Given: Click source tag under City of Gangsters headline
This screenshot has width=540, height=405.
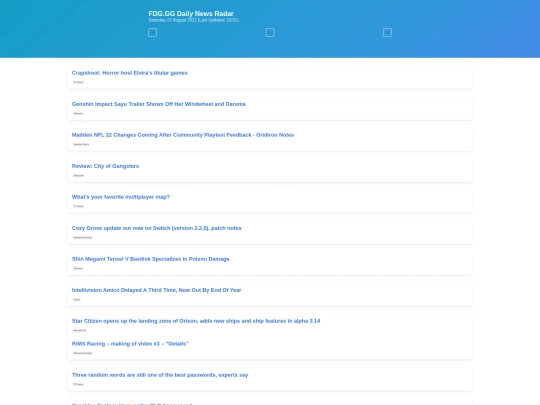Looking at the screenshot, I should [79, 175].
